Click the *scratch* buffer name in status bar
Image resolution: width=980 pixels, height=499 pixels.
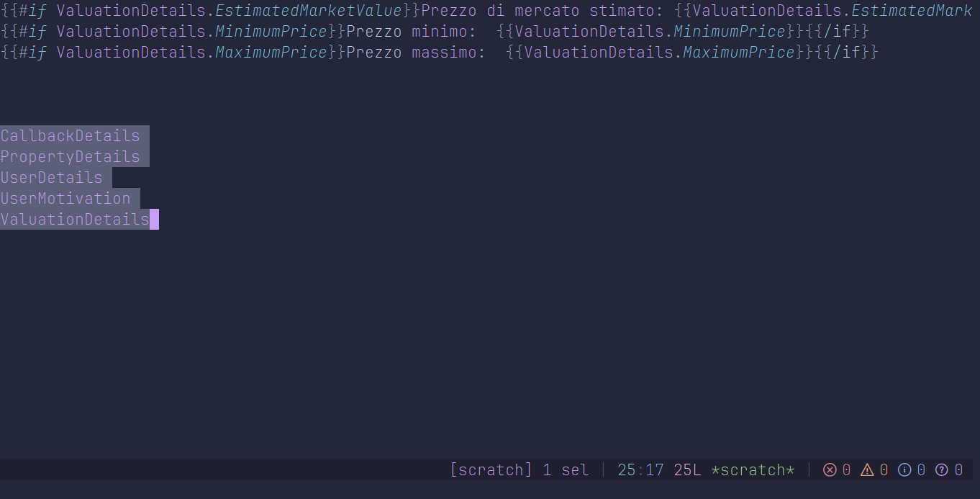pos(753,470)
